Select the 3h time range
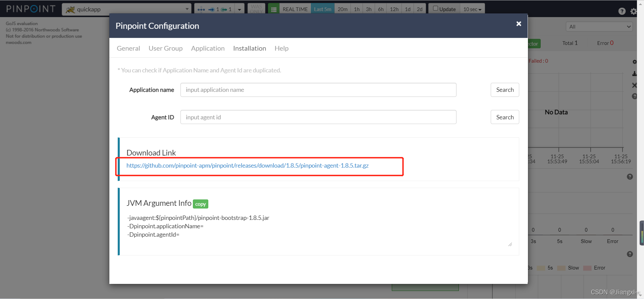The width and height of the screenshot is (644, 299). click(x=369, y=9)
